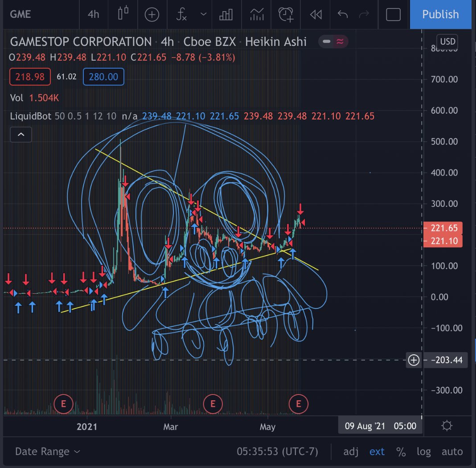
Task: Click the May label on the time axis
Action: 267,427
